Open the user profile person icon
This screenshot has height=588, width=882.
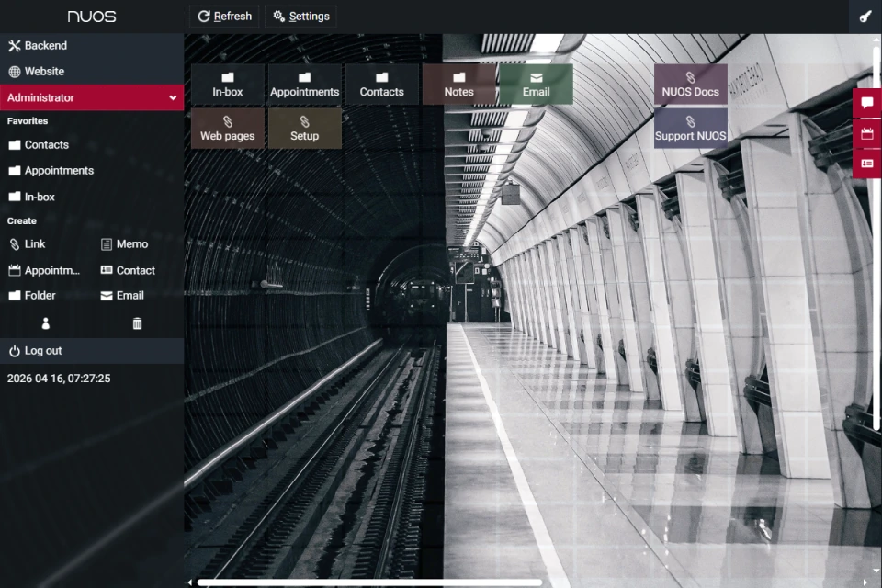(44, 323)
